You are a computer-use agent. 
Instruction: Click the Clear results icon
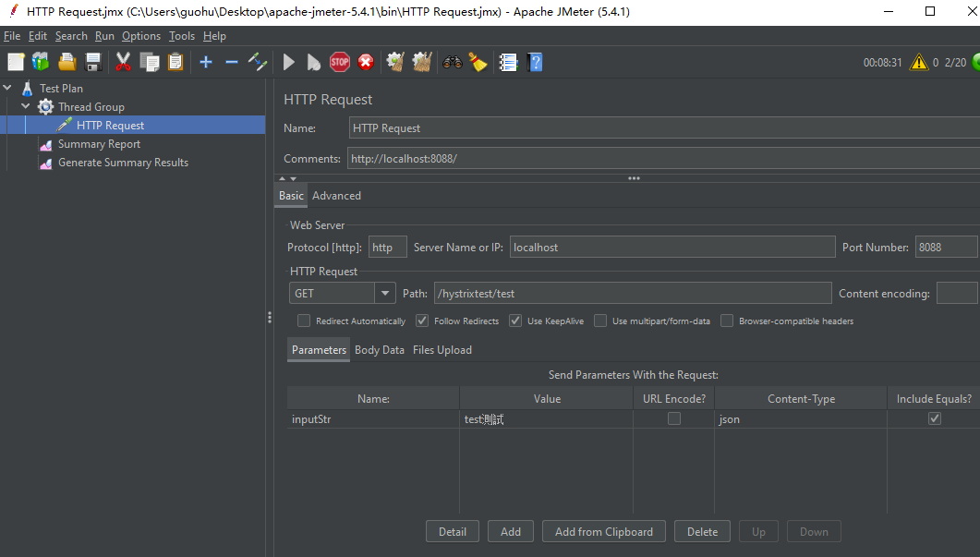click(x=395, y=62)
